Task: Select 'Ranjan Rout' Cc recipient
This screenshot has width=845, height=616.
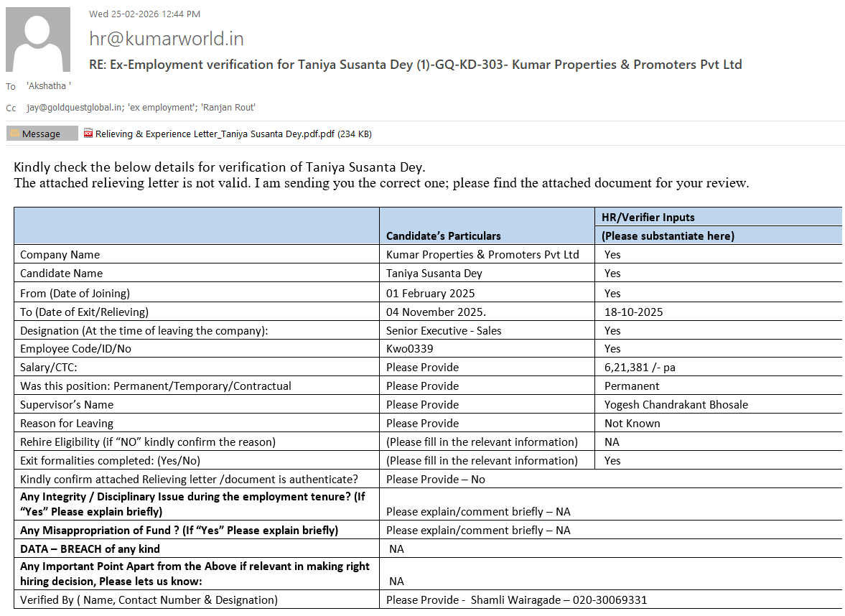Action: [228, 108]
